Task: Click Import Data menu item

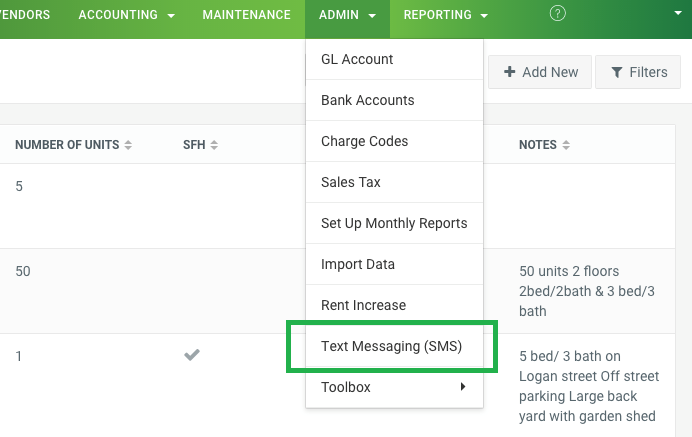Action: coord(357,264)
